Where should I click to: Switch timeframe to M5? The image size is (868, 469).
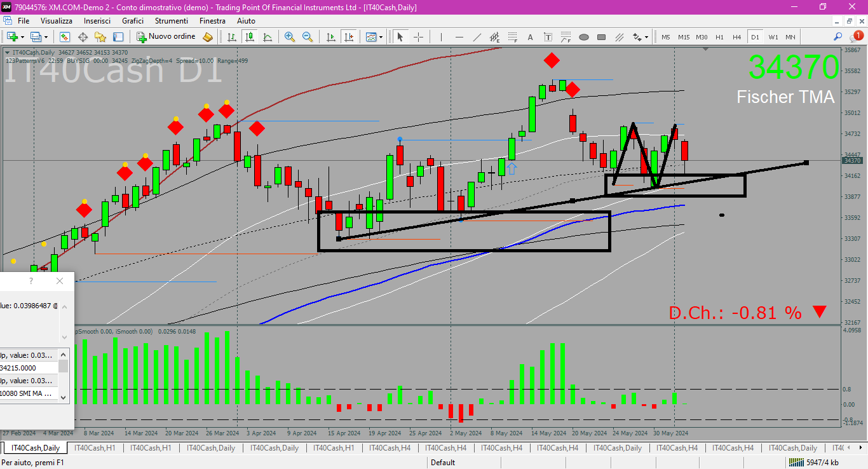(665, 37)
